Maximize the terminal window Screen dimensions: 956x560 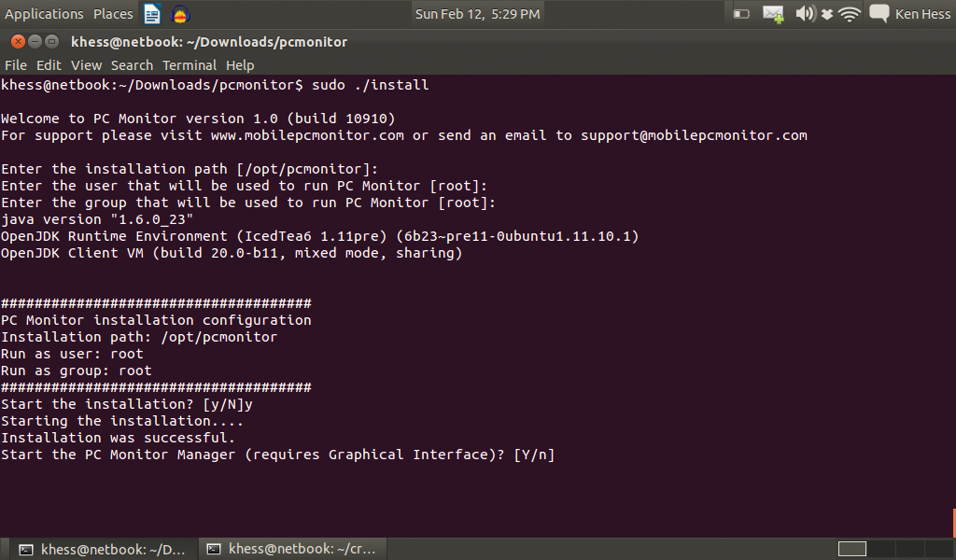(x=52, y=41)
